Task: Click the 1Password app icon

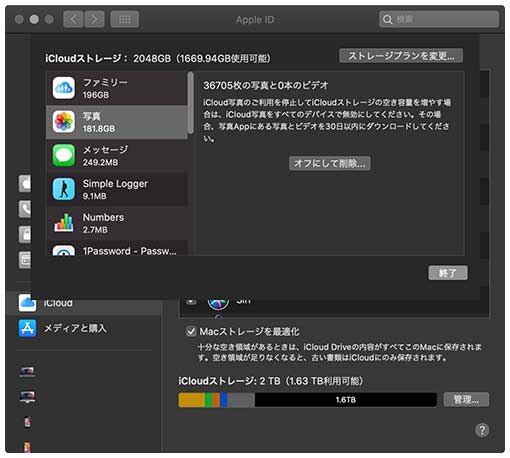Action: coord(64,251)
